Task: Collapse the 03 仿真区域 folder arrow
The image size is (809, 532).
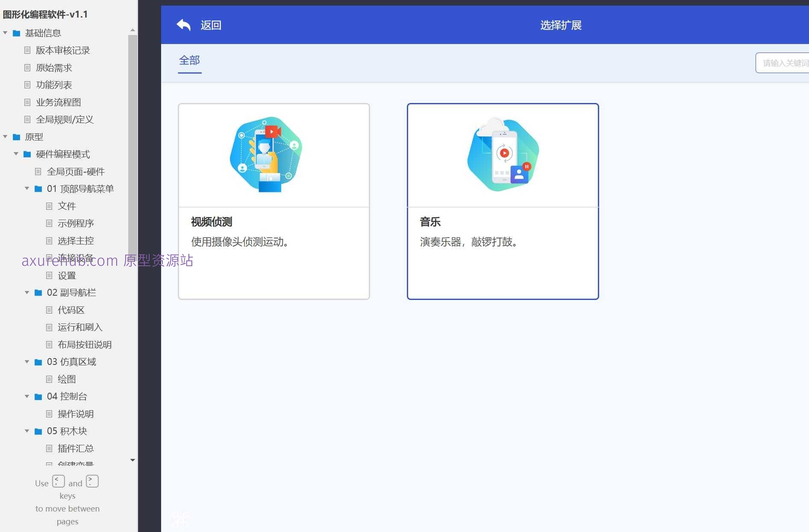Action: [27, 362]
